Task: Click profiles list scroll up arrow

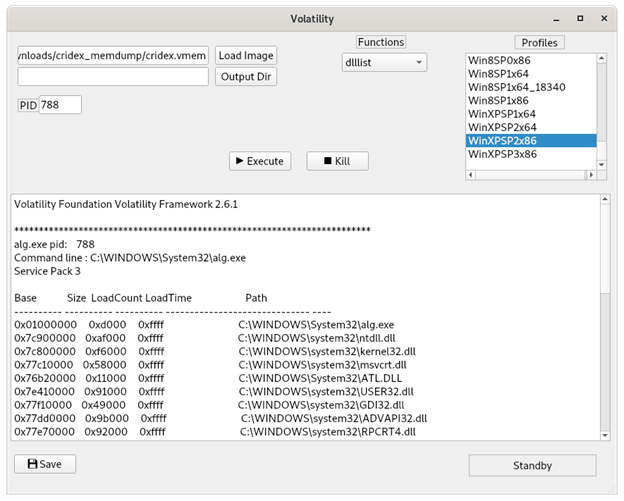Action: pyautogui.click(x=602, y=58)
